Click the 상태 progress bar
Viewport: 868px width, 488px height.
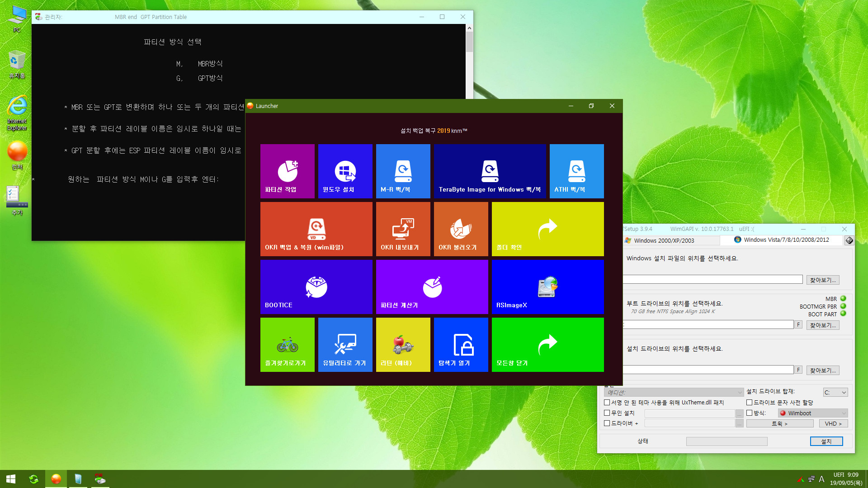pyautogui.click(x=726, y=441)
